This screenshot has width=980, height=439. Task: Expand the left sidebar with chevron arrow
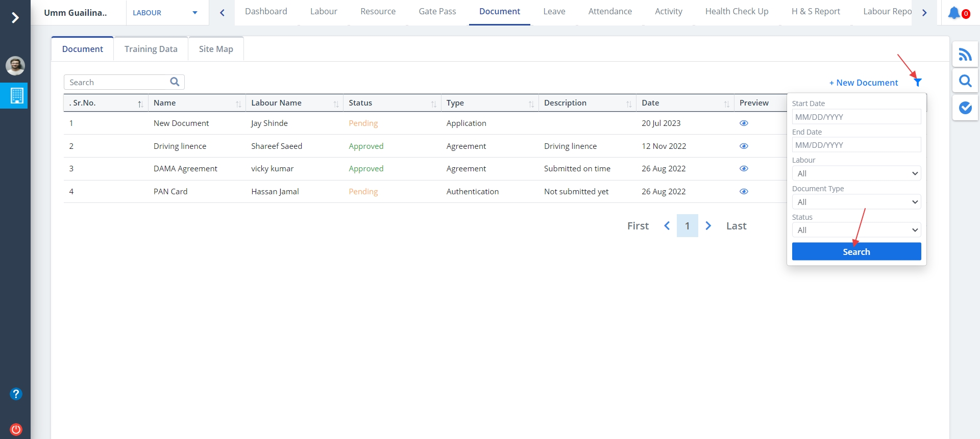[x=15, y=18]
